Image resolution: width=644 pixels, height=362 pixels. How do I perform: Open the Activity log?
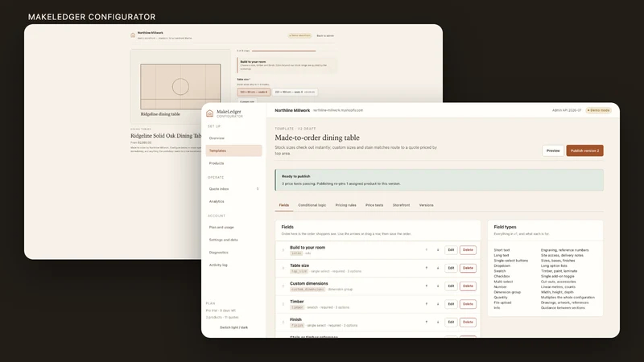(233, 265)
